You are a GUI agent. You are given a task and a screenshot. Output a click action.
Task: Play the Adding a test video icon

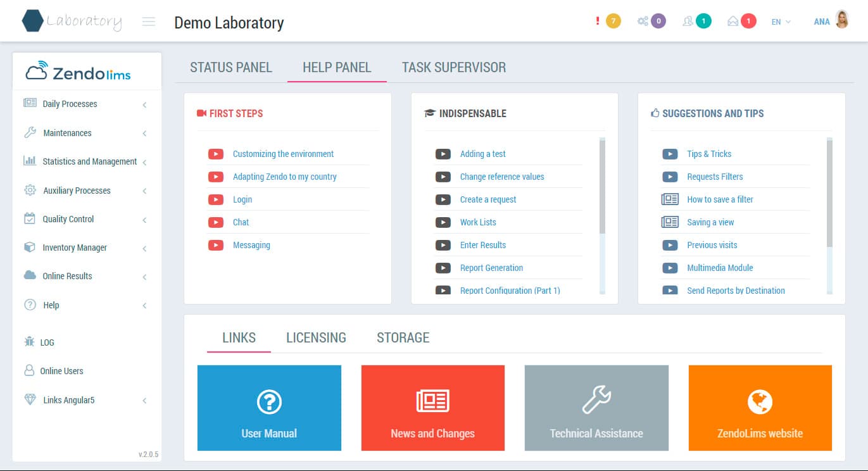pos(443,154)
